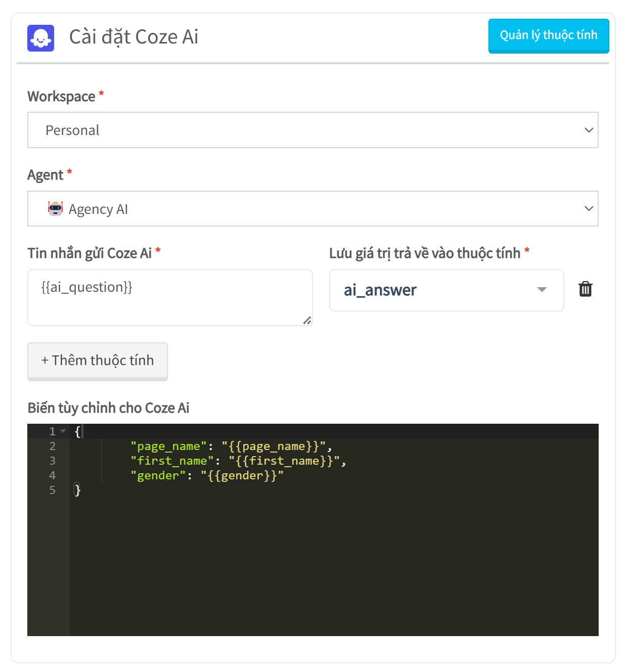Viewport: 628px width, 672px height.
Task: Delete the ai_answer attribute with trash icon
Action: [x=585, y=289]
